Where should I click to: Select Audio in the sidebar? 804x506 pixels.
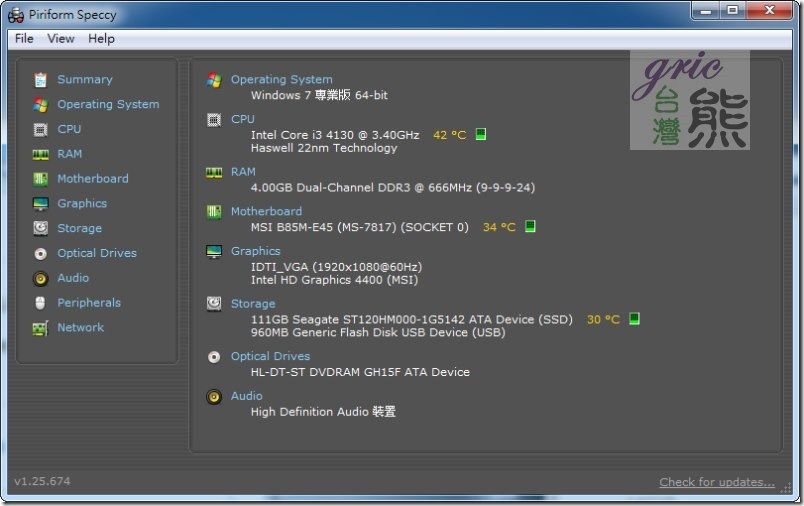(73, 278)
